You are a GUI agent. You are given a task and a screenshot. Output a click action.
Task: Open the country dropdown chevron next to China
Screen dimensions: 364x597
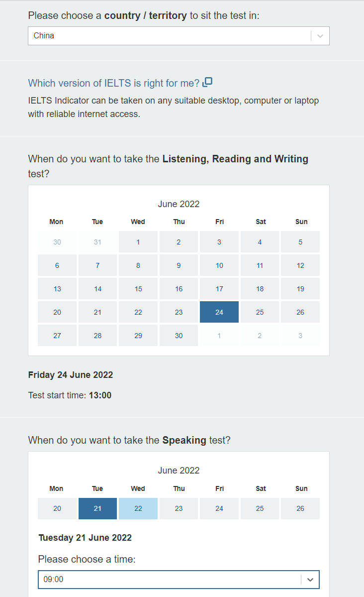click(x=320, y=36)
